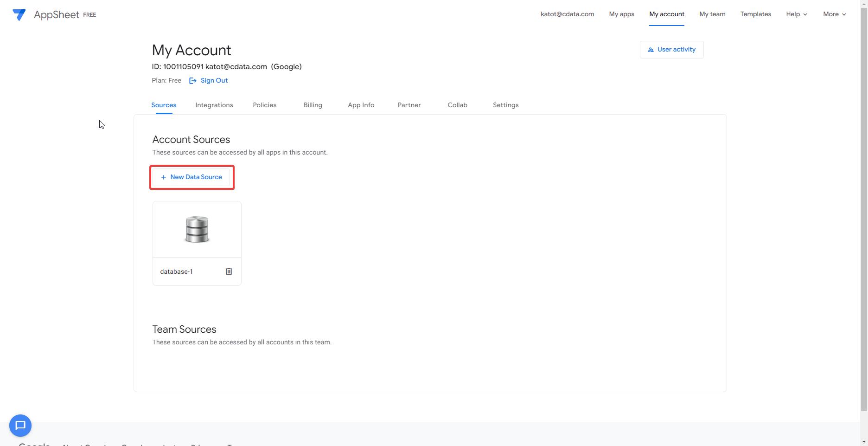The height and width of the screenshot is (446, 868).
Task: Open the App Info tab
Action: pos(361,105)
